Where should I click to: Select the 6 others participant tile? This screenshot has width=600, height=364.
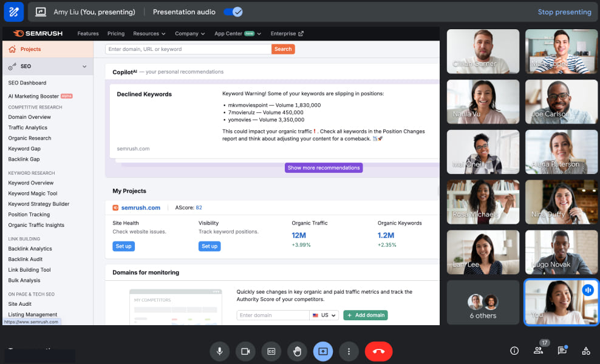click(x=483, y=303)
